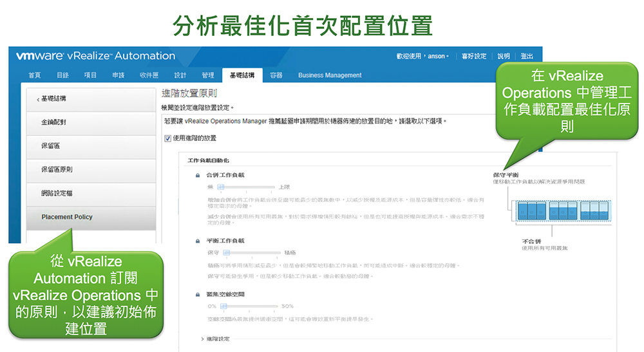Click 登出 to log out
The image size is (644, 352).
pos(527,56)
